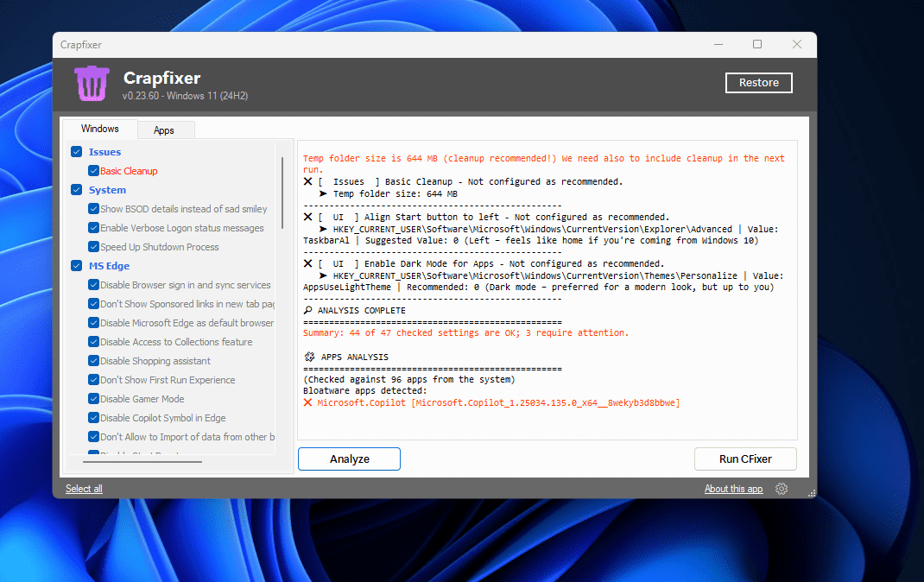Viewport: 924px width, 582px height.
Task: Close the Crapfixer window
Action: point(797,44)
